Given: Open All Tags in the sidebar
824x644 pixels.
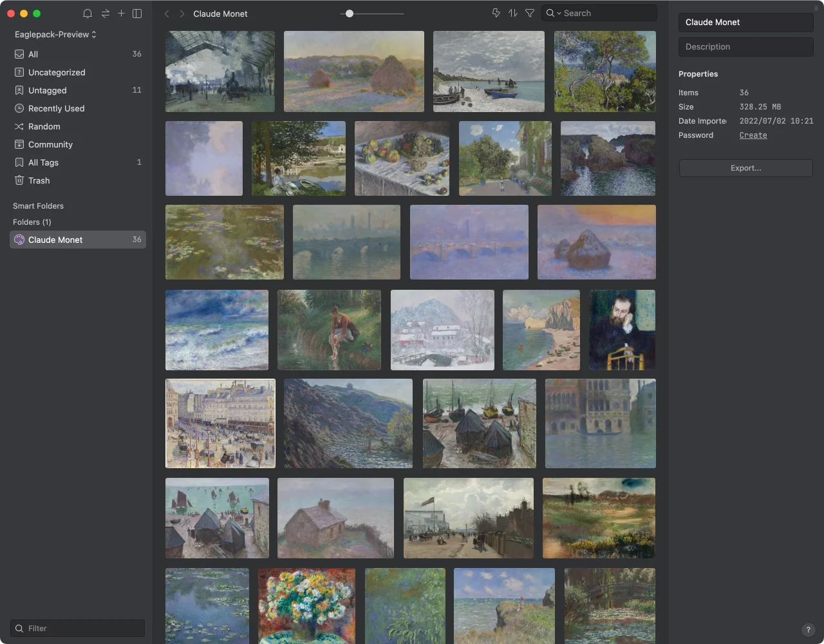Looking at the screenshot, I should coord(78,162).
